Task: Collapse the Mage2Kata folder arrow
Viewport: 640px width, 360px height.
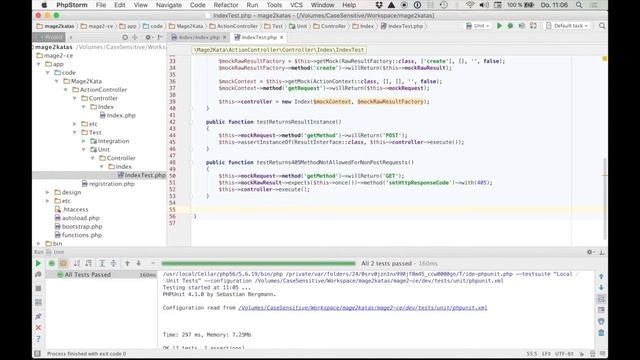Action: [57, 81]
